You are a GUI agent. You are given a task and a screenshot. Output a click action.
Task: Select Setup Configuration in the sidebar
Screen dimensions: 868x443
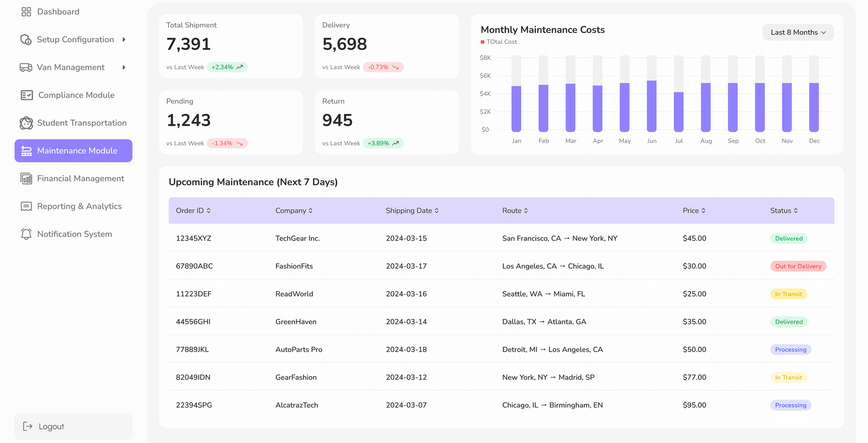tap(75, 39)
